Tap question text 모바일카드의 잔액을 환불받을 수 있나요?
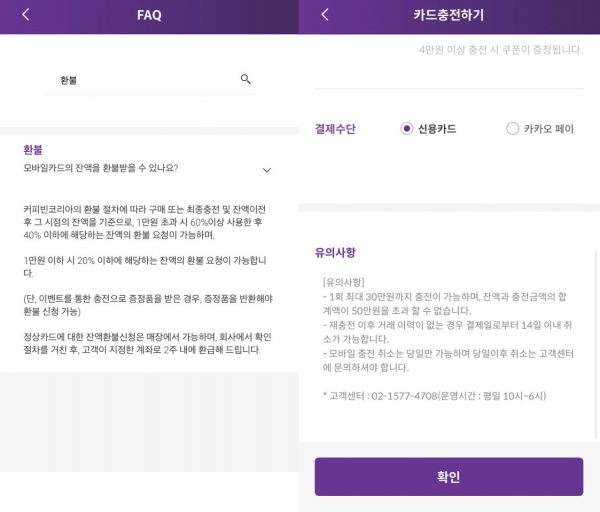 coord(101,168)
